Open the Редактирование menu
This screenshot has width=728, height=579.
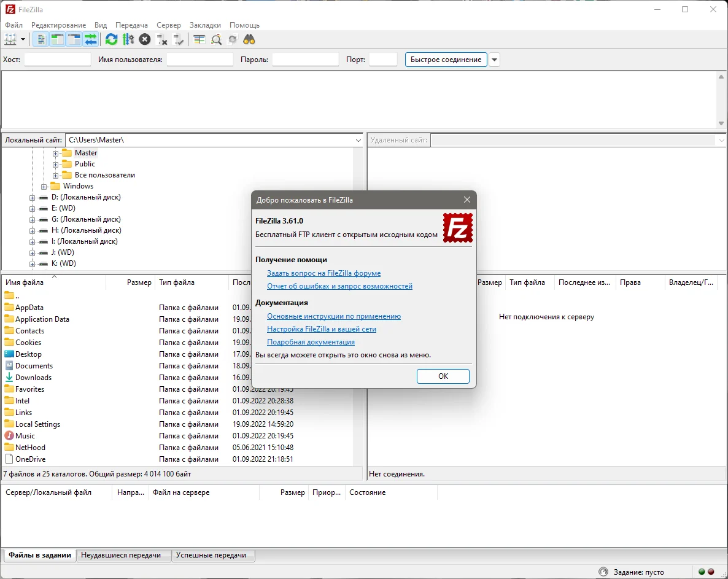(58, 25)
